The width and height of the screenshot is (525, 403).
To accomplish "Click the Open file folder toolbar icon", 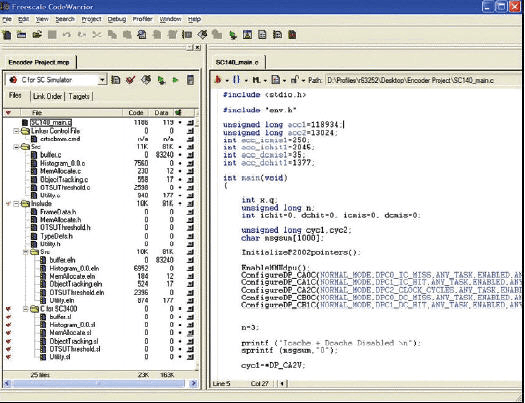I will tap(37, 34).
